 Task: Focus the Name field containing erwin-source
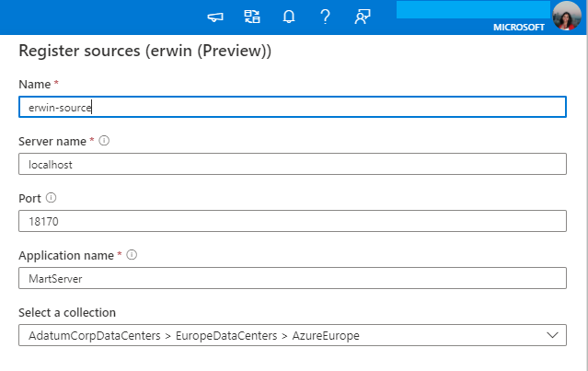293,107
